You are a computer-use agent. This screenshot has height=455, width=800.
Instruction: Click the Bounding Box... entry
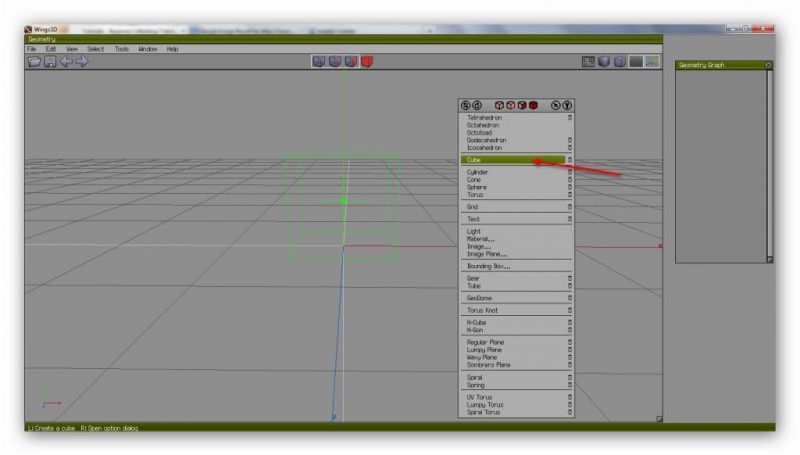(488, 266)
